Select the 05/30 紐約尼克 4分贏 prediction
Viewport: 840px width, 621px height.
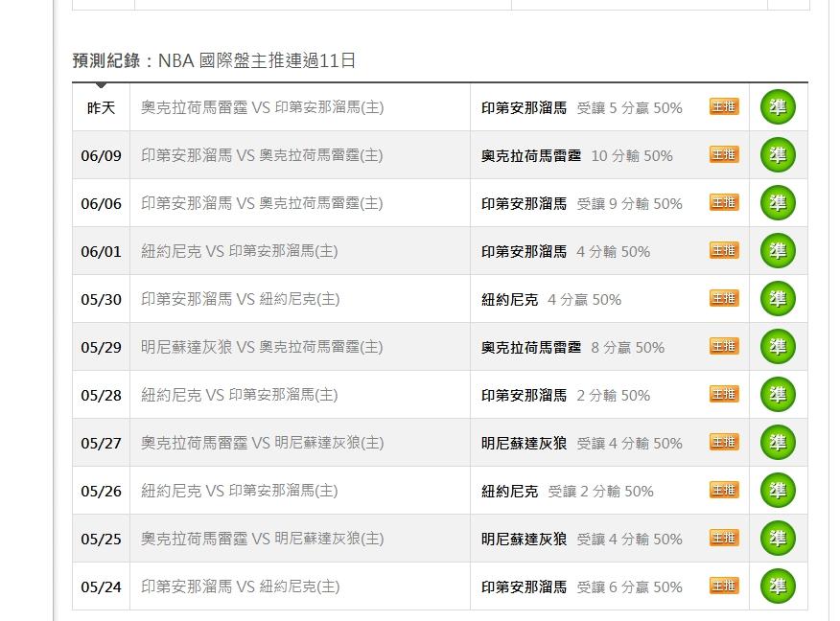[x=551, y=300]
